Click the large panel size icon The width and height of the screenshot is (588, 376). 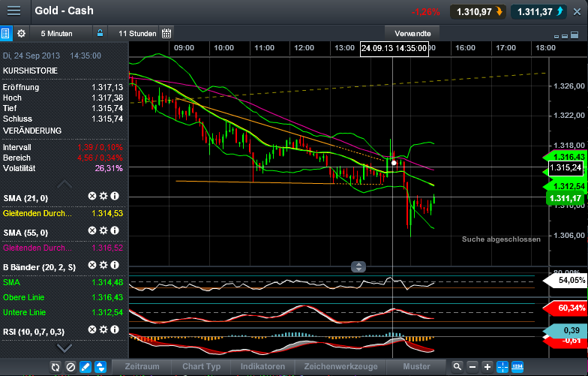pyautogui.click(x=574, y=35)
